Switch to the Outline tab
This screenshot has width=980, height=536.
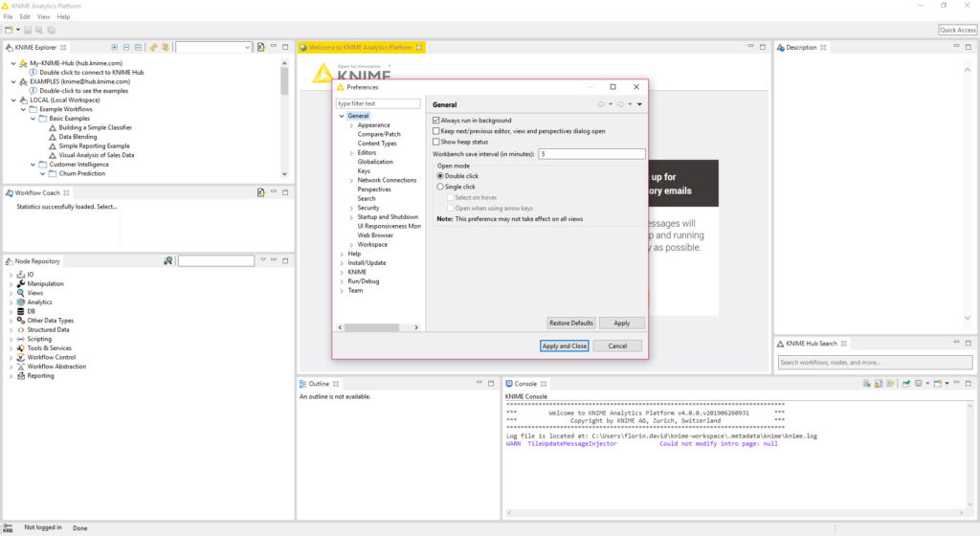tap(319, 384)
